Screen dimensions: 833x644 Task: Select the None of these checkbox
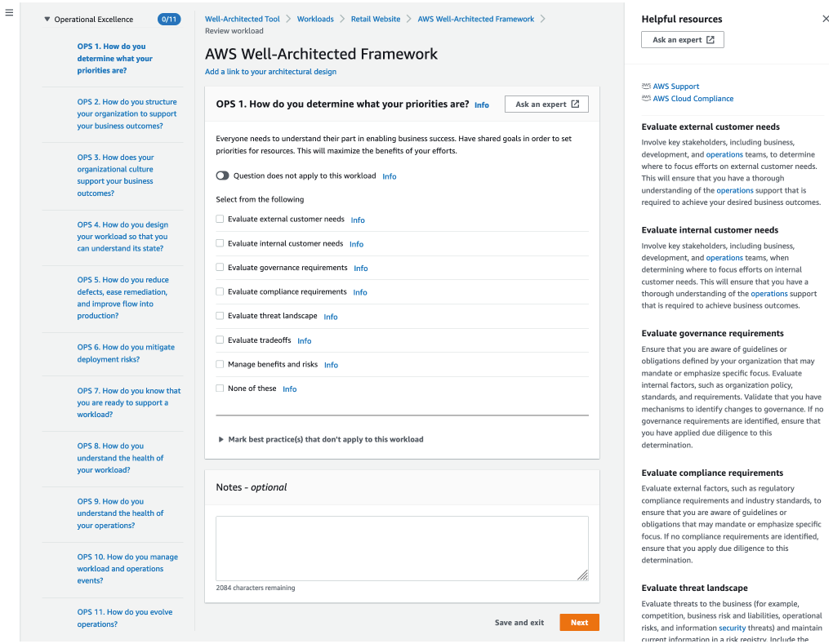tap(219, 388)
